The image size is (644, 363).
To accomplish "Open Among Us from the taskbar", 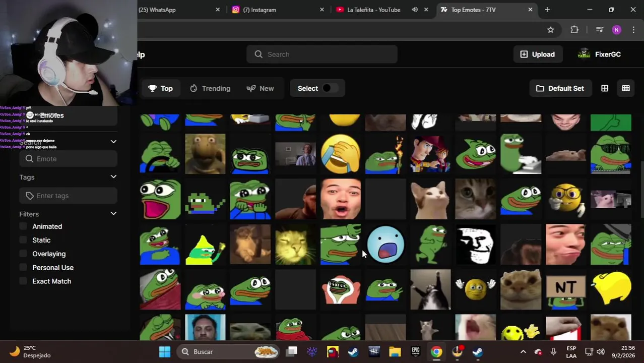I will point(333,351).
